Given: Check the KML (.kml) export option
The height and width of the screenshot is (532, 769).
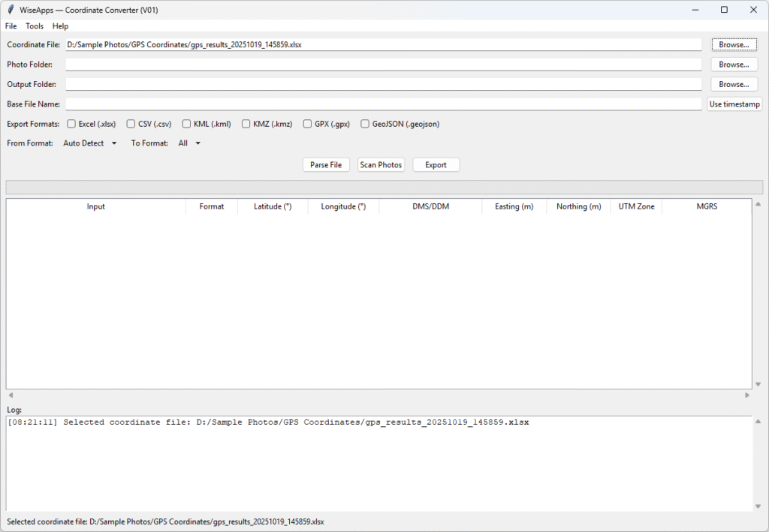Looking at the screenshot, I should pyautogui.click(x=186, y=124).
